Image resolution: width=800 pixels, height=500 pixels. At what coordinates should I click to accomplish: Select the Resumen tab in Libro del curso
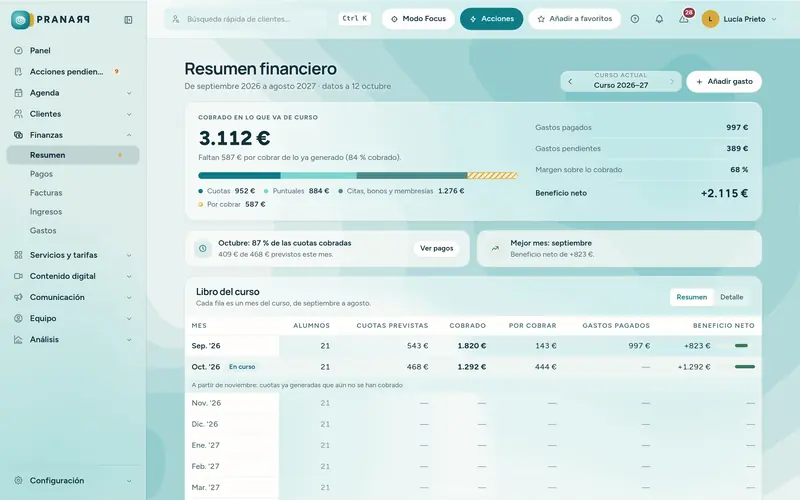(692, 297)
